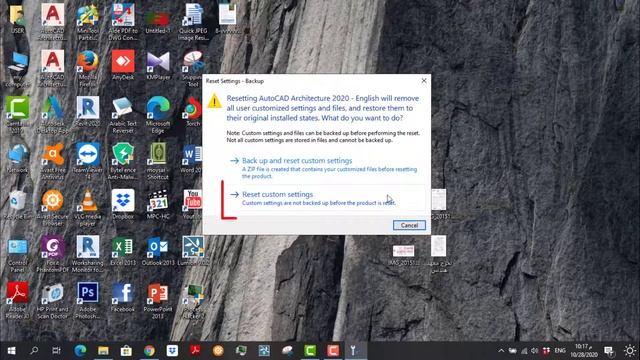This screenshot has width=640, height=360.
Task: Switch to red Camtasia recorder taskbar icon
Action: coord(333,351)
